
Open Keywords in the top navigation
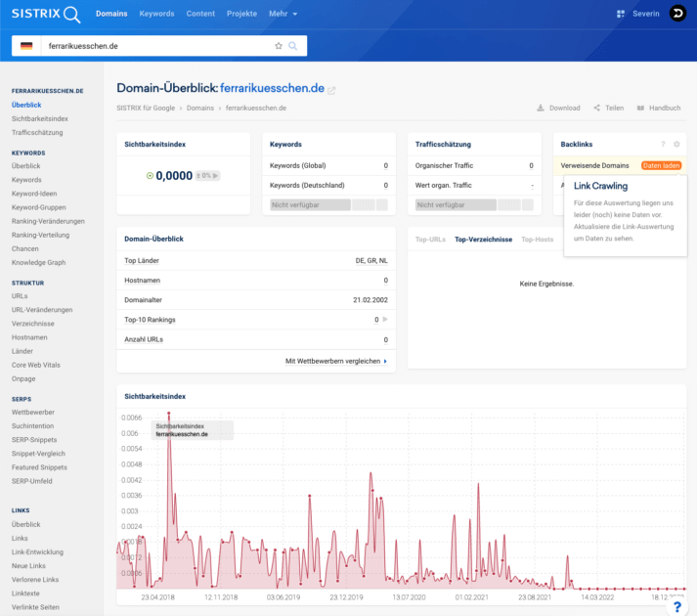[x=156, y=14]
